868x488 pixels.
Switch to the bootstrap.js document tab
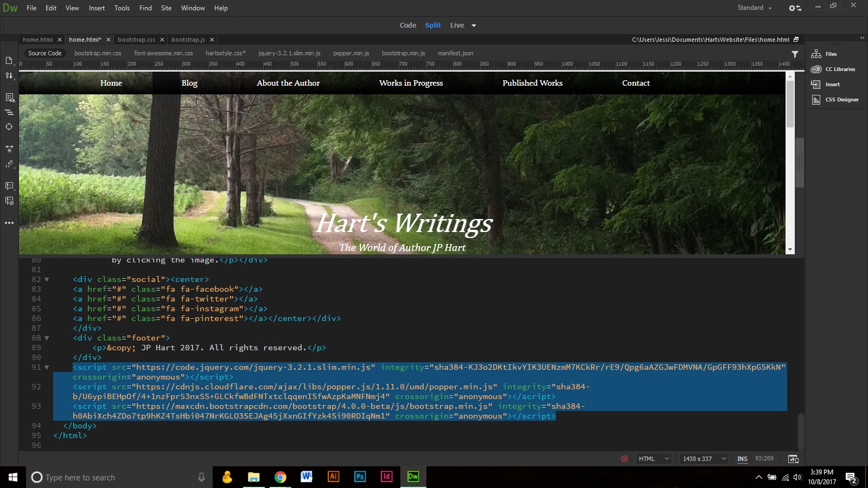tap(188, 40)
